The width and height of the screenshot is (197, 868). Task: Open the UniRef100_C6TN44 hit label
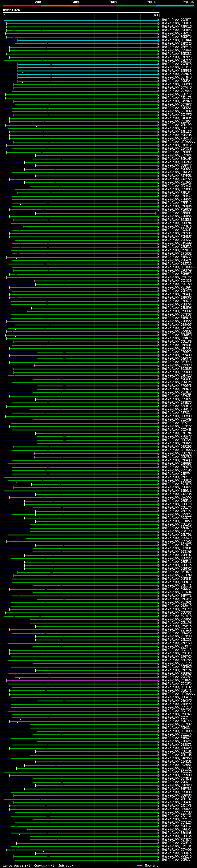[177, 40]
